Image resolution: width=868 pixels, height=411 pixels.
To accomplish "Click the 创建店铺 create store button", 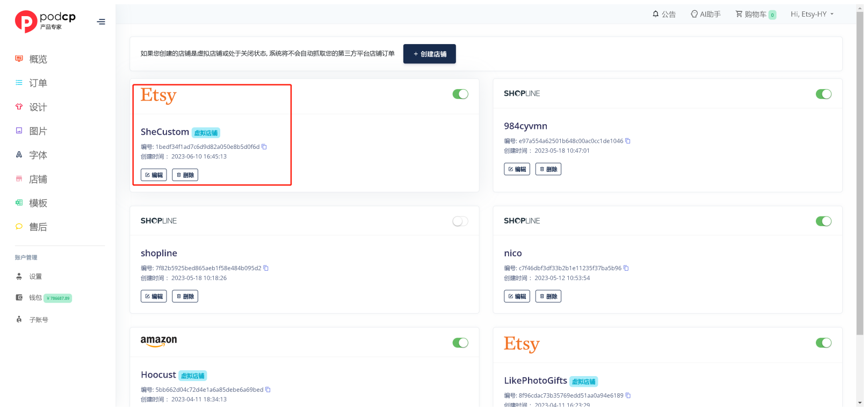I will 430,54.
